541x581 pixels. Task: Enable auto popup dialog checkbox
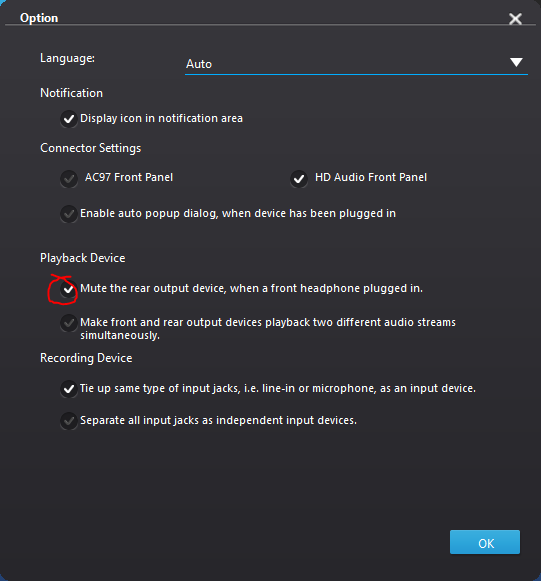(x=69, y=214)
